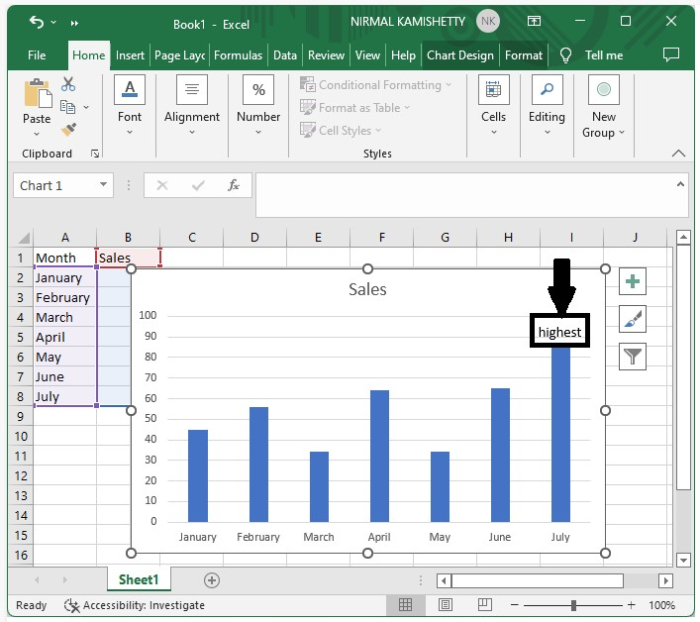The height and width of the screenshot is (622, 700).
Task: Open the Undo history dropdown arrow
Action: 54,22
